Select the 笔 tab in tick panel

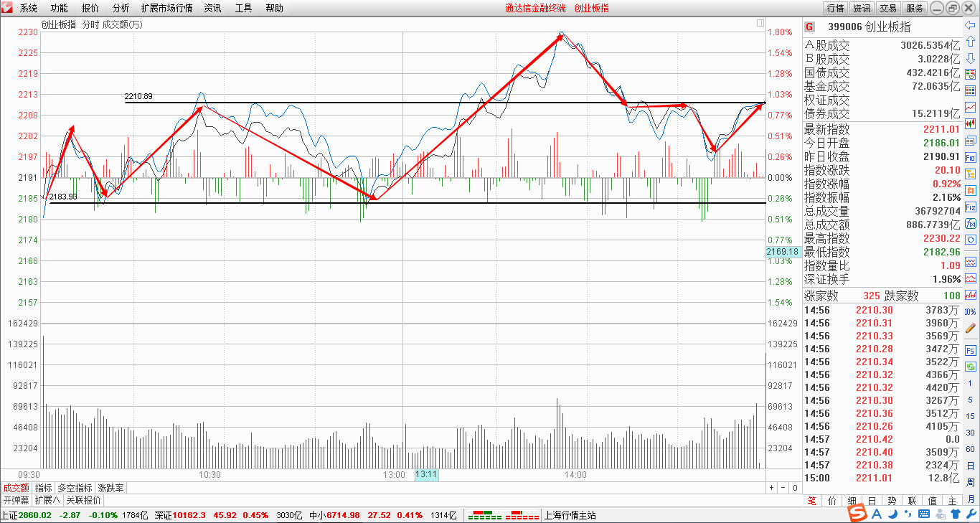(x=811, y=501)
